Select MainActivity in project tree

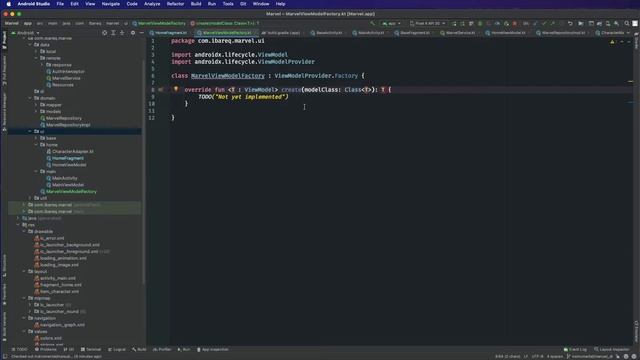tap(62, 178)
